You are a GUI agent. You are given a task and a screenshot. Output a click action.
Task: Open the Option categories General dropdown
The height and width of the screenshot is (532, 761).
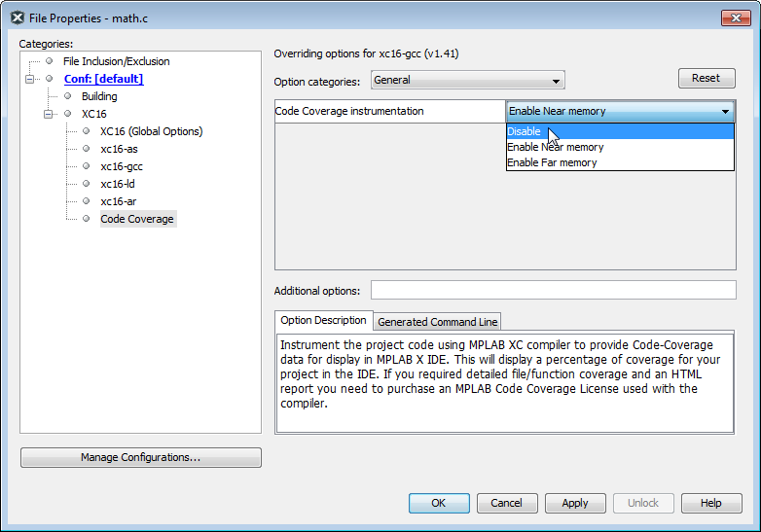pos(468,80)
